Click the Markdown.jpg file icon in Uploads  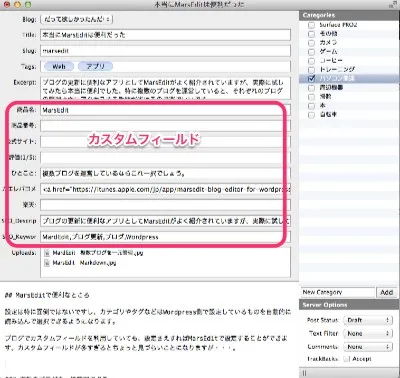point(47,263)
